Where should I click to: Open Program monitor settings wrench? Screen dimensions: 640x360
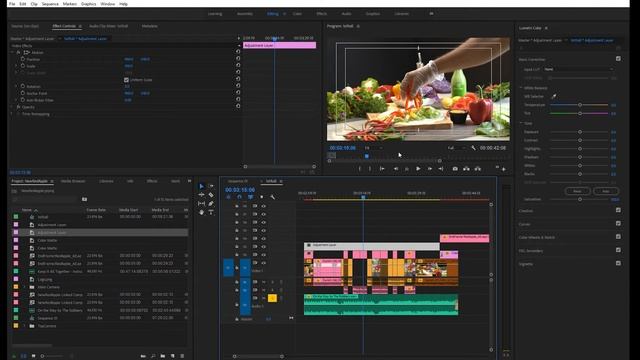point(473,148)
